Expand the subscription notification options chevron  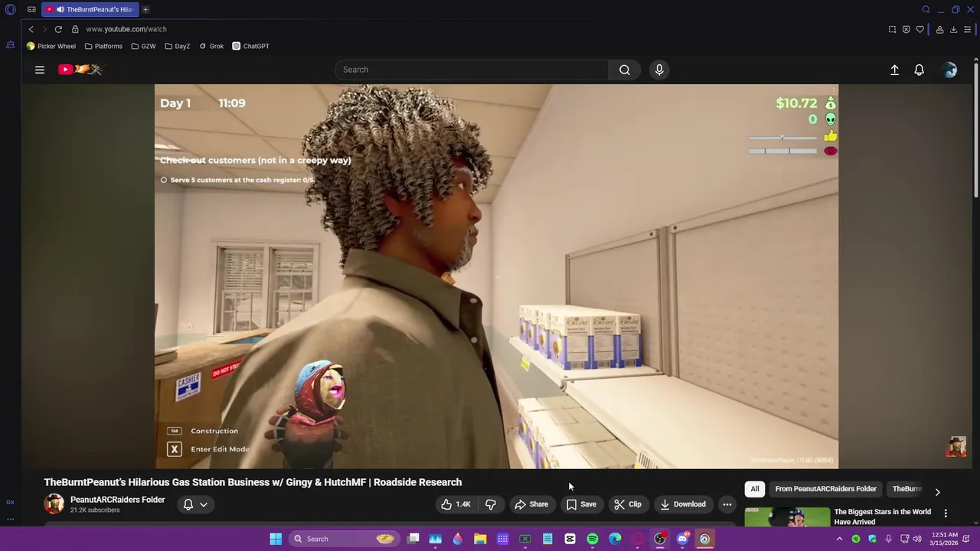[x=204, y=504]
